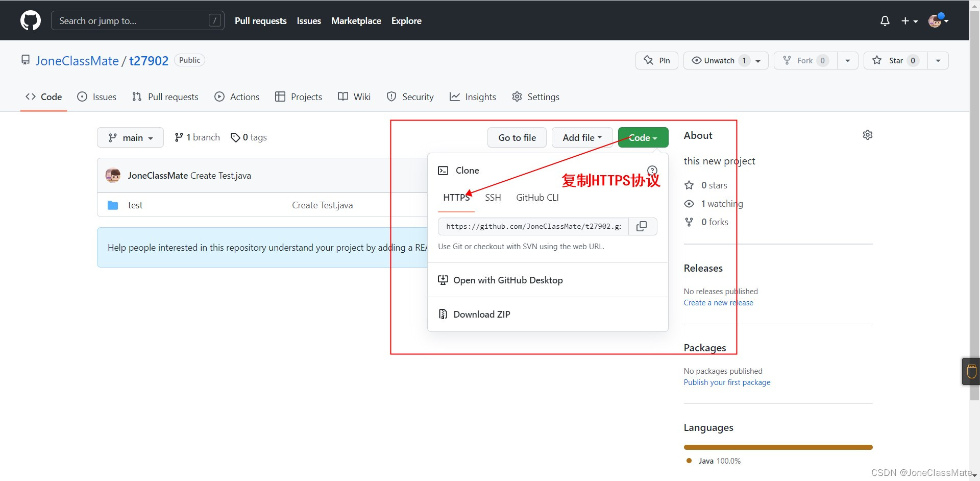Open Explore in top navigation
The width and height of the screenshot is (980, 481).
(x=406, y=21)
